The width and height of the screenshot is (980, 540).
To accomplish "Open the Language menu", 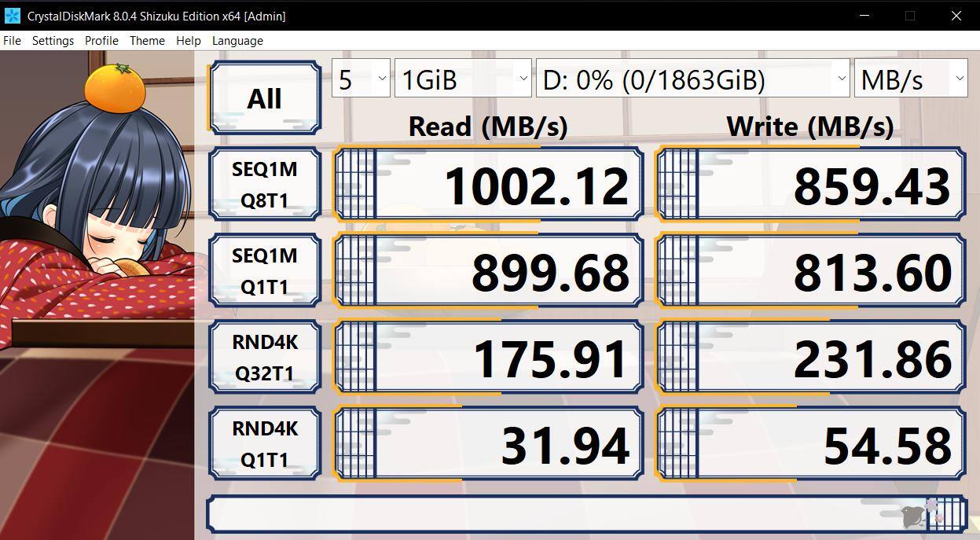I will (237, 41).
